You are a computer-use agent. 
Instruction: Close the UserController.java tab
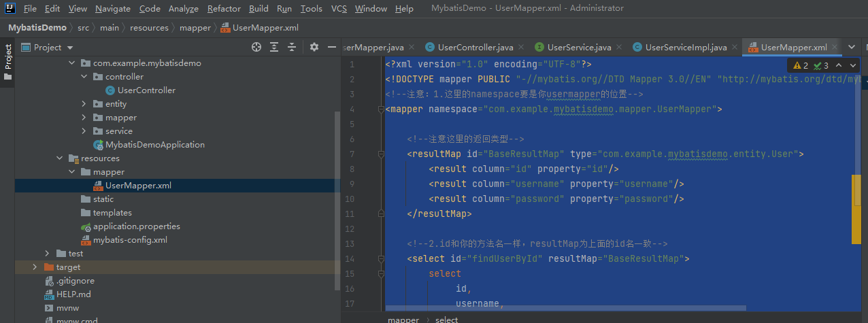(521, 47)
